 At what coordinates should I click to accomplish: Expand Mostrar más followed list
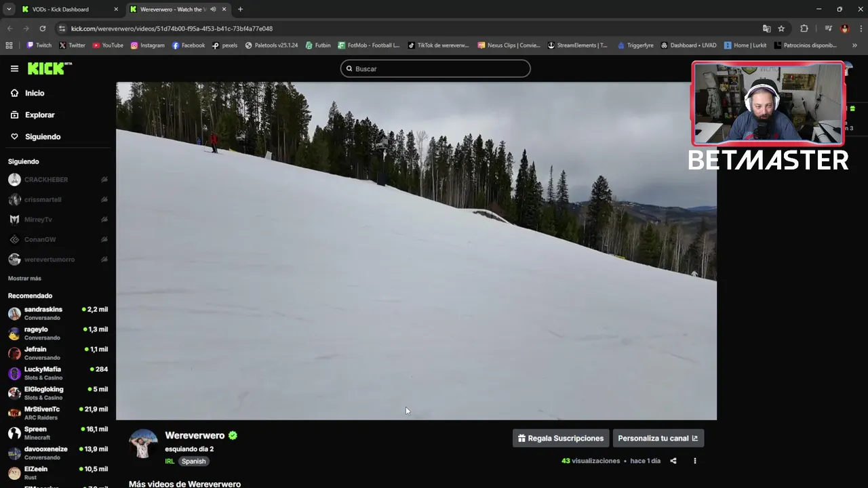click(x=24, y=279)
